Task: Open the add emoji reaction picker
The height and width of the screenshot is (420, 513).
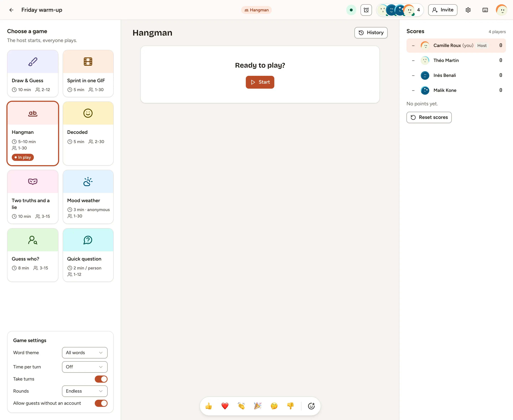Action: point(311,406)
